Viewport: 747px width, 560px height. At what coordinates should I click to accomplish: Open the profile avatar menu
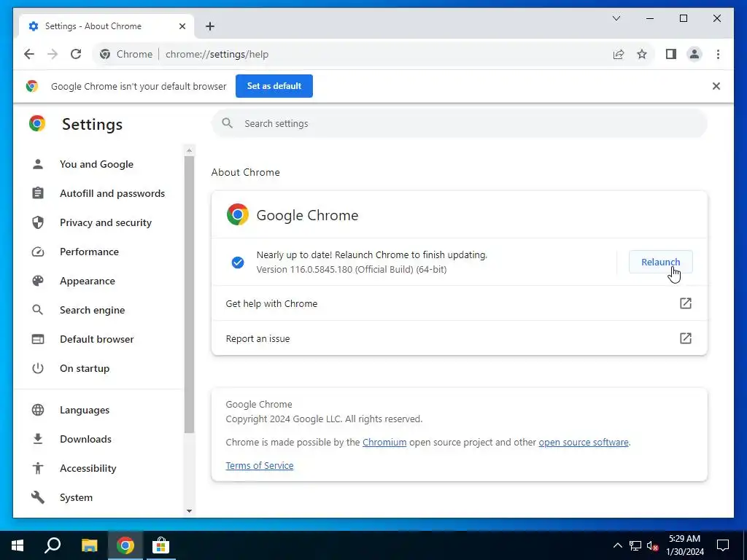tap(694, 54)
